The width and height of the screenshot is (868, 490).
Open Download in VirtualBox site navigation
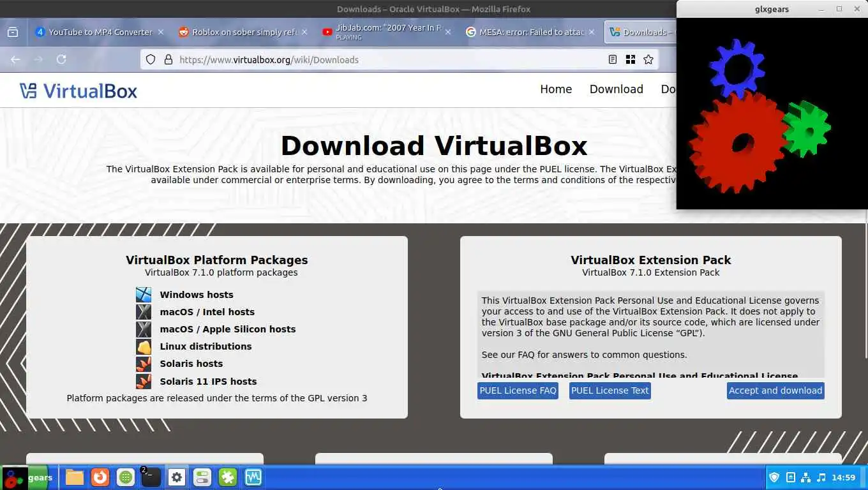click(616, 89)
